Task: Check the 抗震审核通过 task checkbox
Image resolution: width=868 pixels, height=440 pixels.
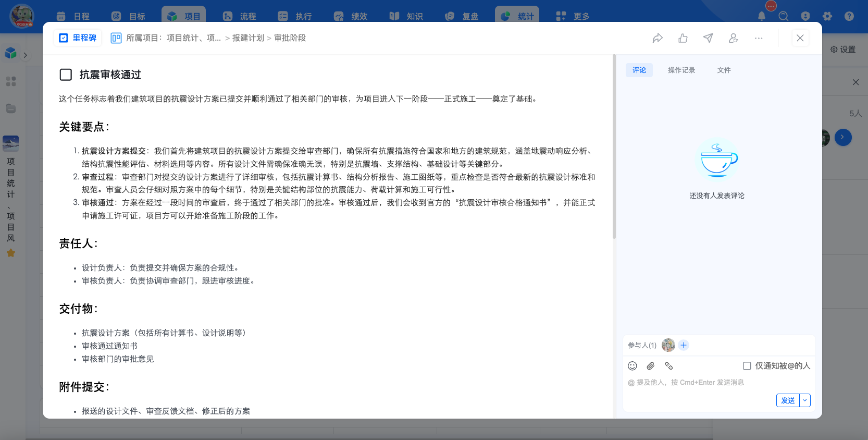Action: click(x=66, y=75)
